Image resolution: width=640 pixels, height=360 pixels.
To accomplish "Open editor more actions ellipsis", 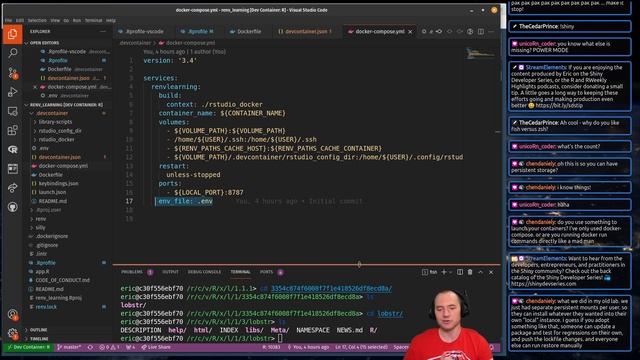I will pos(491,31).
